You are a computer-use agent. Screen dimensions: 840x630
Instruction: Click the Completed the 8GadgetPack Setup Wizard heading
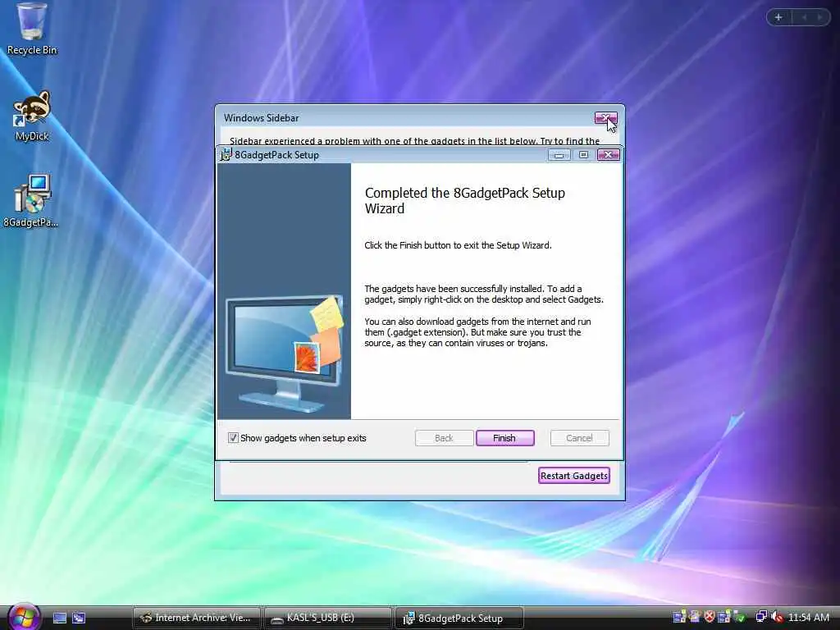click(x=464, y=201)
